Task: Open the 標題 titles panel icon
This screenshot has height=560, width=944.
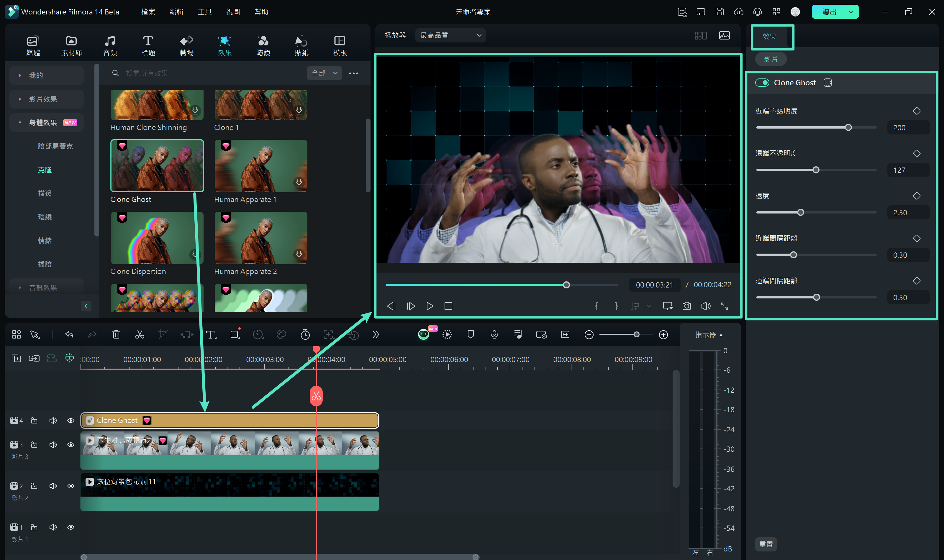Action: (148, 46)
